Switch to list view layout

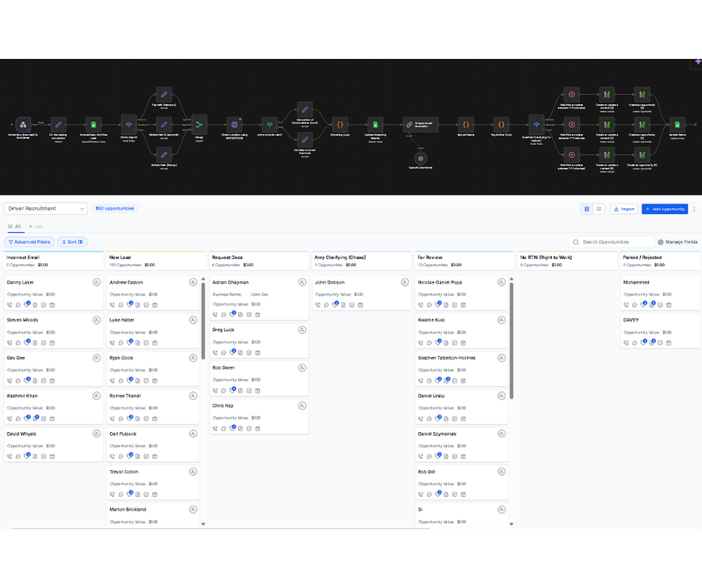click(599, 209)
